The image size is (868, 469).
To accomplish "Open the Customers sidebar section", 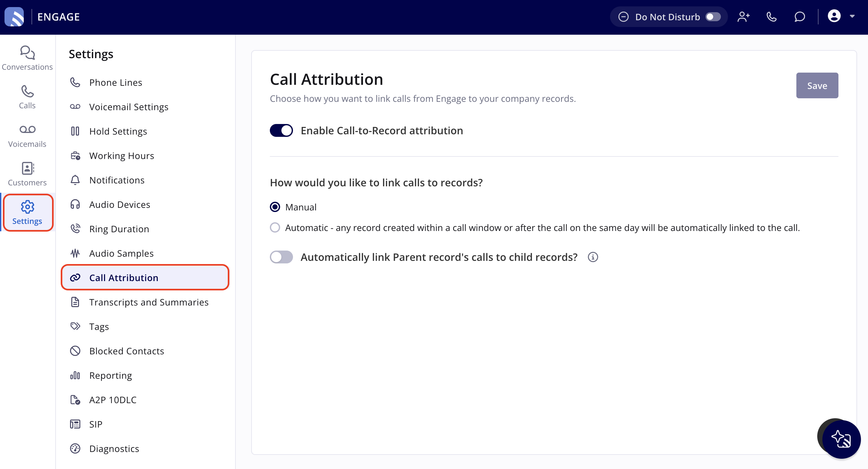I will tap(27, 174).
